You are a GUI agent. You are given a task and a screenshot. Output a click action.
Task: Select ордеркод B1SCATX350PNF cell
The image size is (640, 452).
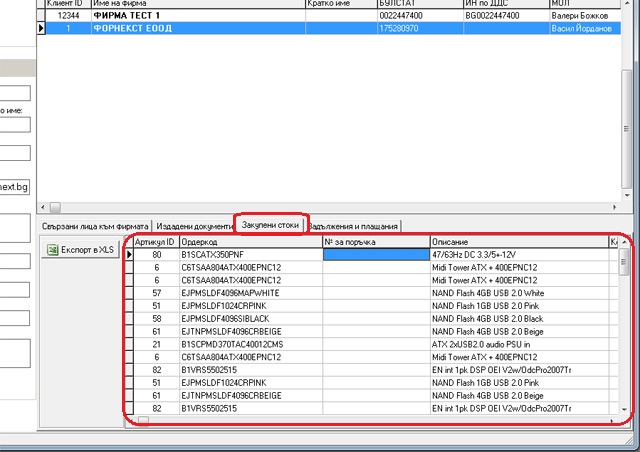click(x=251, y=255)
